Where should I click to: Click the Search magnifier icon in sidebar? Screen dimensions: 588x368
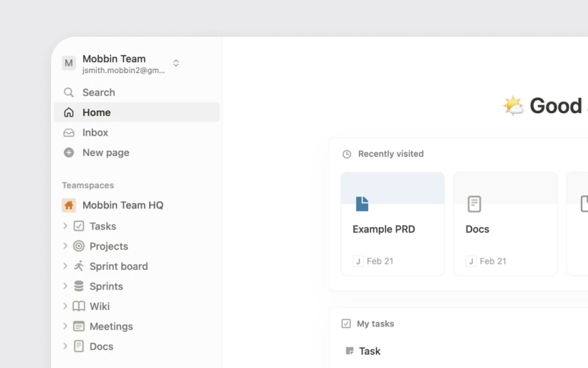point(69,93)
